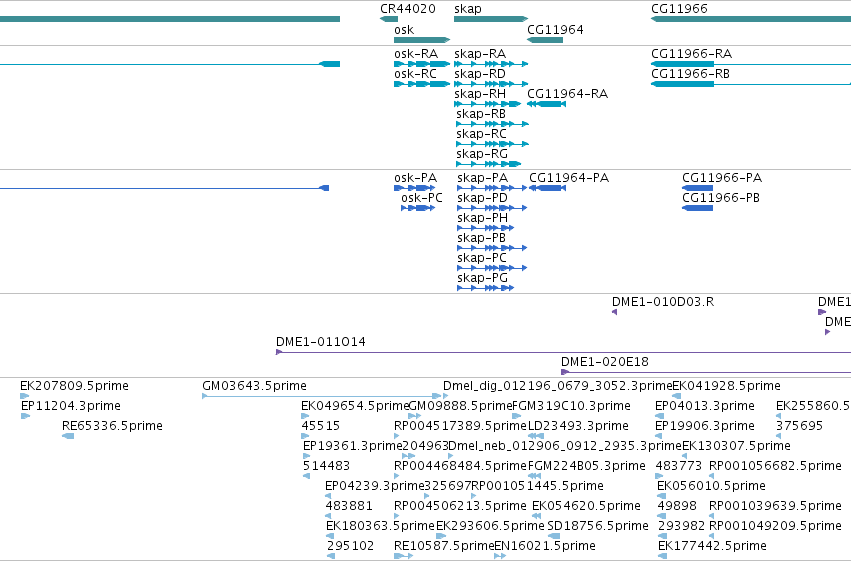
Task: Click the EK054620.5prime label
Action: 586,506
